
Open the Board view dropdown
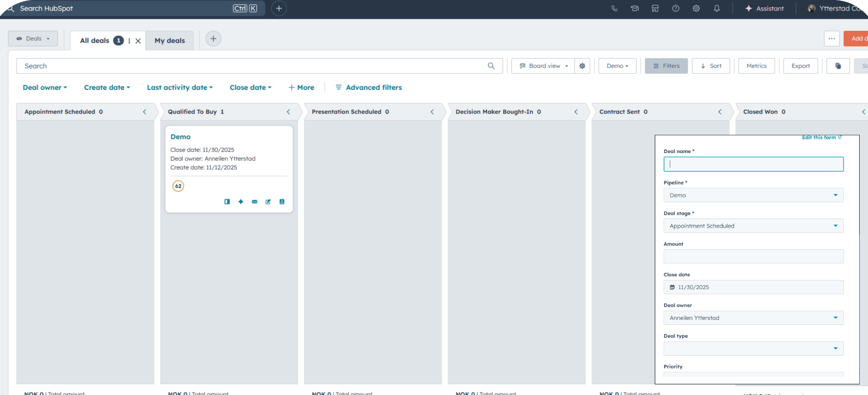543,66
